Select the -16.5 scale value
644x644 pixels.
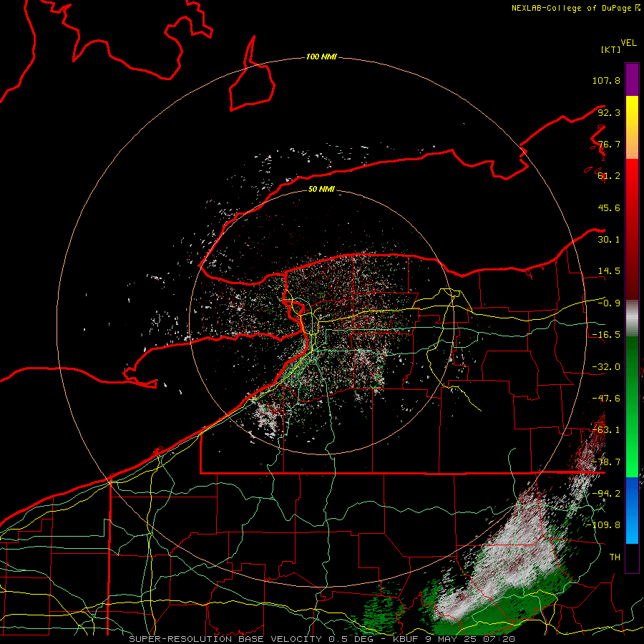[606, 335]
